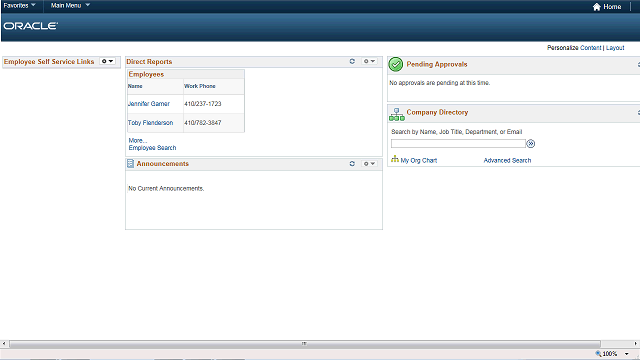Open Personalize Layout link
This screenshot has height=360, width=640.
615,48
